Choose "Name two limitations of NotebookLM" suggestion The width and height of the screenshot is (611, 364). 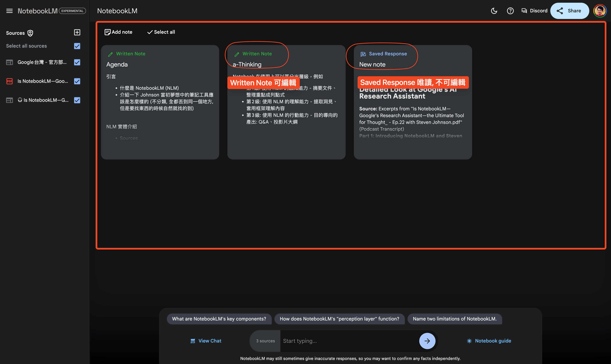pyautogui.click(x=455, y=319)
